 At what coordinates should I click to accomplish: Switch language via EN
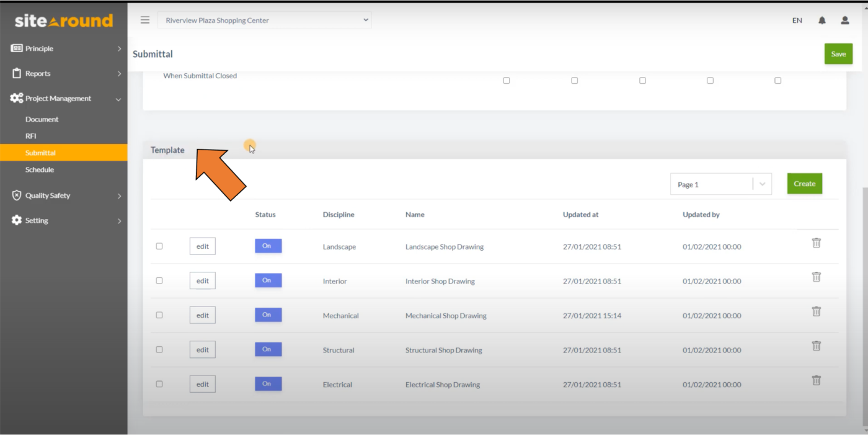[797, 20]
